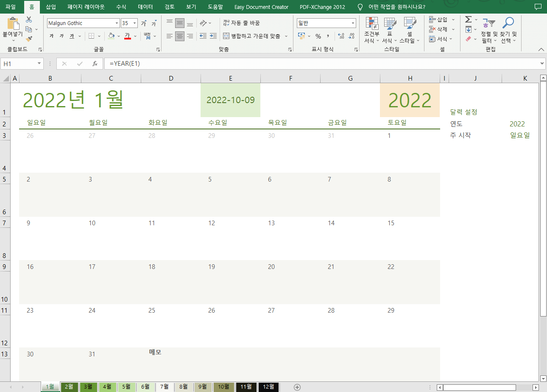
Task: Apply comma style format
Action: point(328,36)
